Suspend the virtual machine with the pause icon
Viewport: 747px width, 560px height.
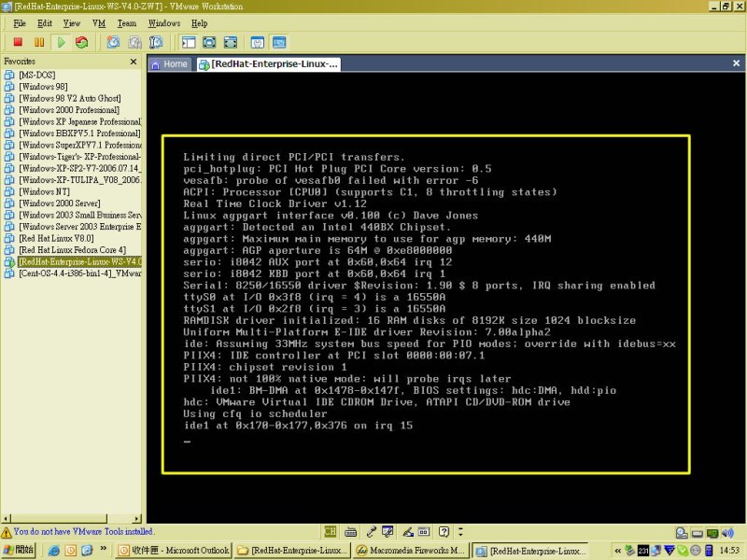39,42
